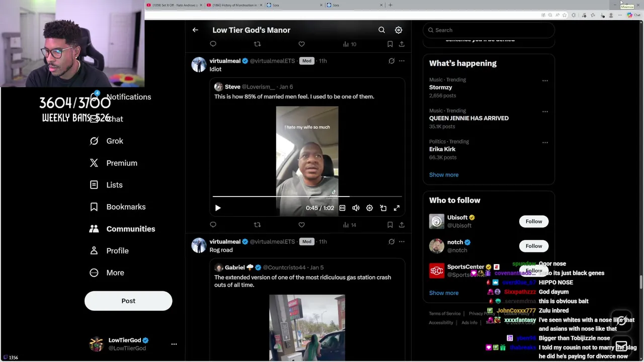
Task: Share the post with 14 views
Action: (401, 225)
